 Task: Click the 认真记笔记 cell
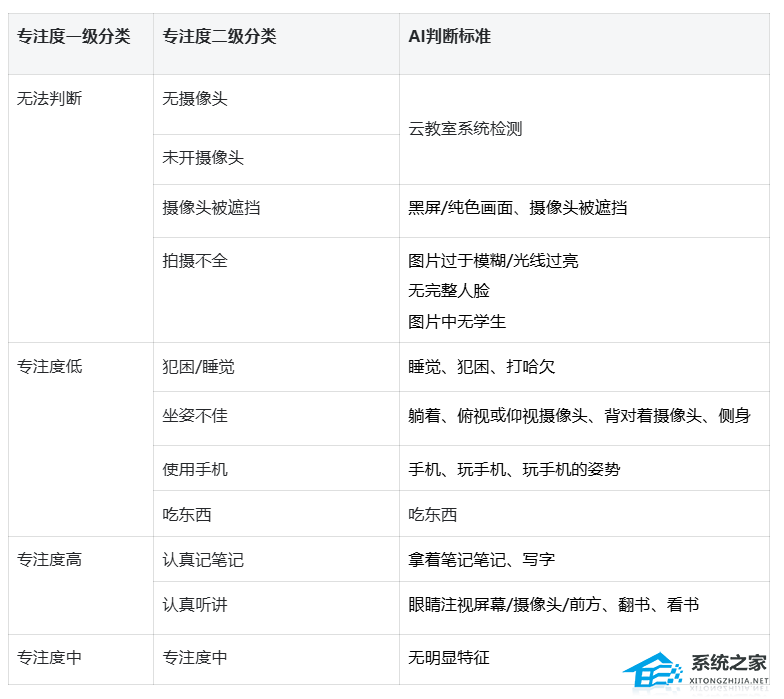coord(203,560)
